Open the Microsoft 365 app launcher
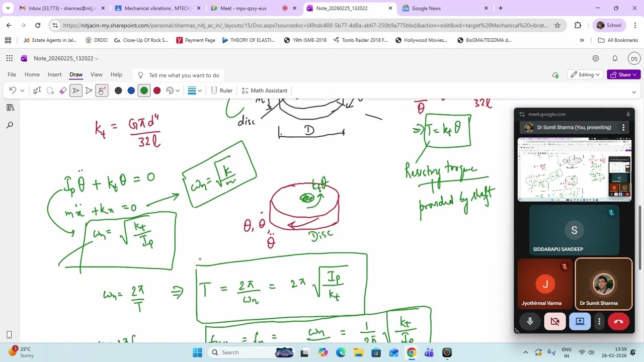Image resolution: width=644 pixels, height=362 pixels. (10, 58)
